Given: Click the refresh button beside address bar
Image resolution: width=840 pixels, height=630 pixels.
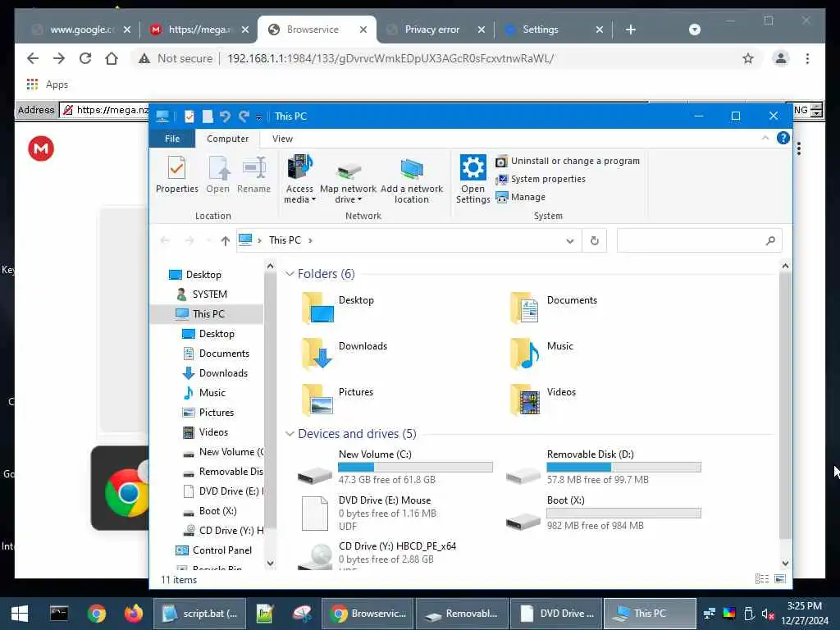Looking at the screenshot, I should point(594,240).
